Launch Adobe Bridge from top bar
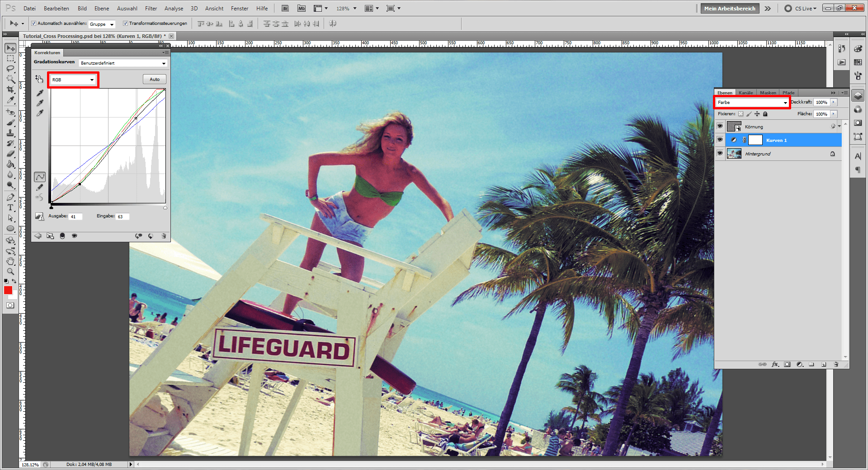The width and height of the screenshot is (868, 470). coord(285,8)
